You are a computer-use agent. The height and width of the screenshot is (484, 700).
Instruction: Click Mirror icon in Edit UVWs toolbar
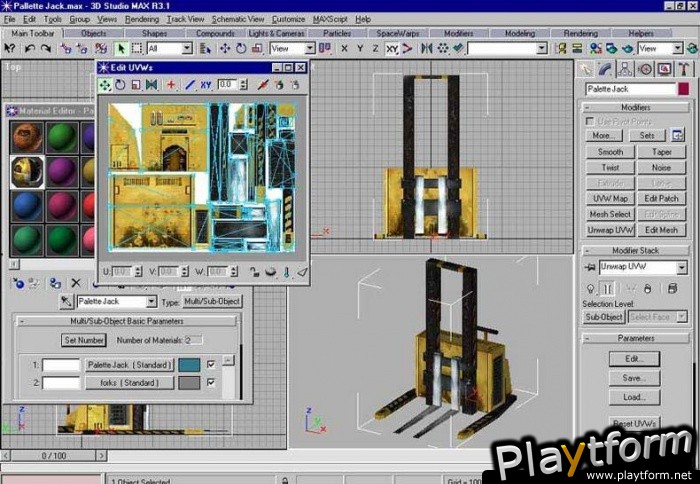click(x=151, y=85)
